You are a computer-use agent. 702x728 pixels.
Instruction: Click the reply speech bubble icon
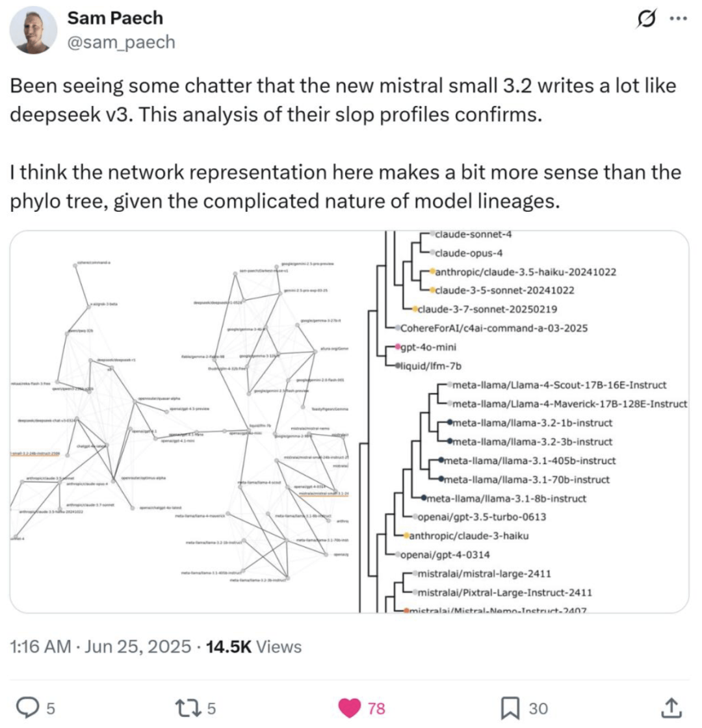pyautogui.click(x=27, y=708)
